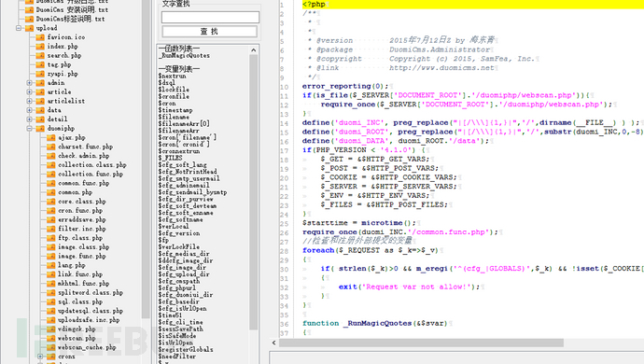The image size is (644, 364).
Task: Select $cfg_version in variable list
Action: 179,233
